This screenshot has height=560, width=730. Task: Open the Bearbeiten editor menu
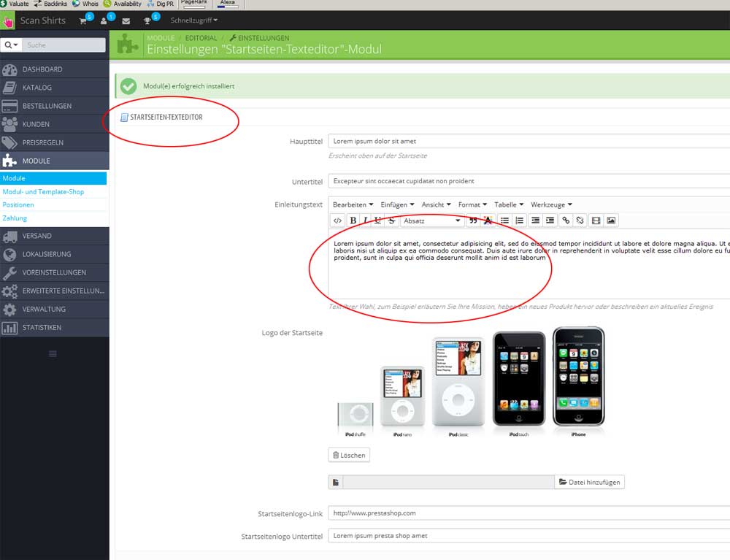coord(353,205)
